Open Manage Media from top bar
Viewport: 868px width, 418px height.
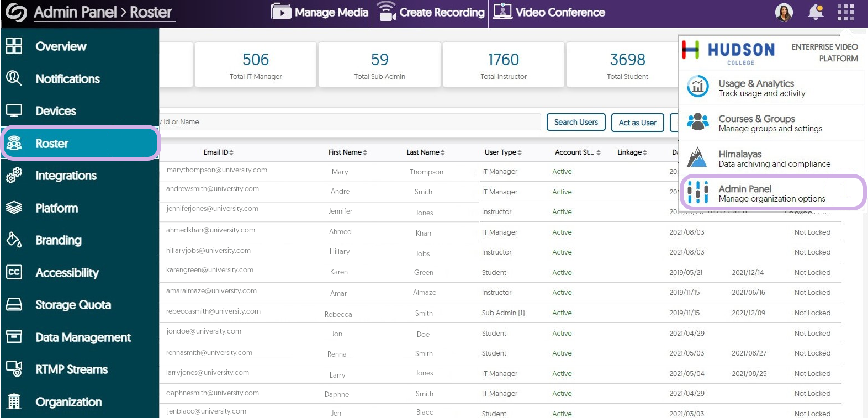[x=320, y=12]
